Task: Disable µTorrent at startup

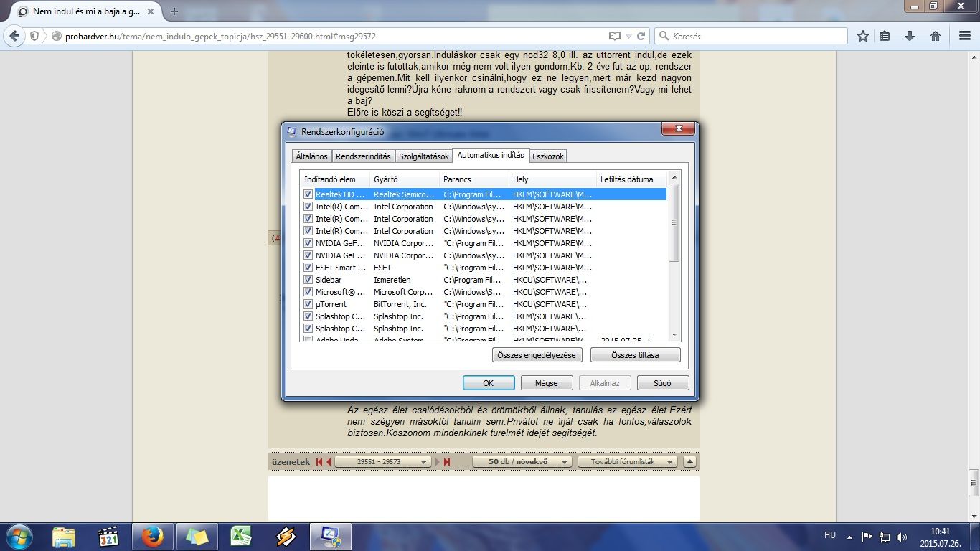Action: (x=308, y=304)
